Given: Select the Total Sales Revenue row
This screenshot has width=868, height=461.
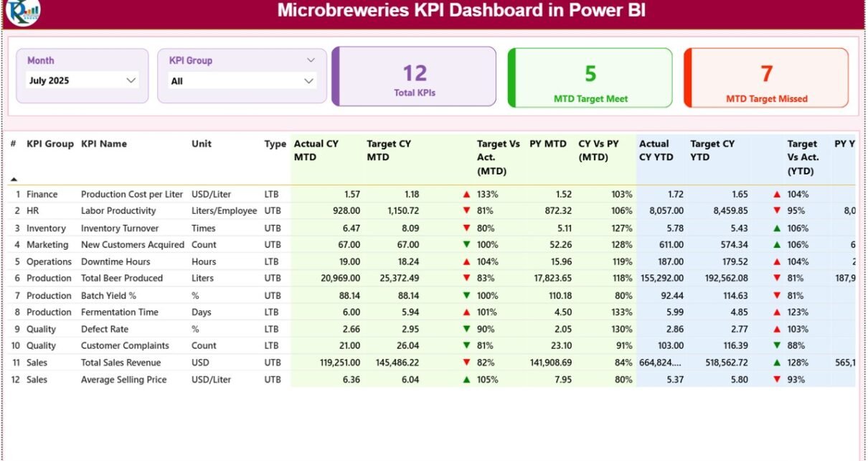Looking at the screenshot, I should [x=121, y=363].
